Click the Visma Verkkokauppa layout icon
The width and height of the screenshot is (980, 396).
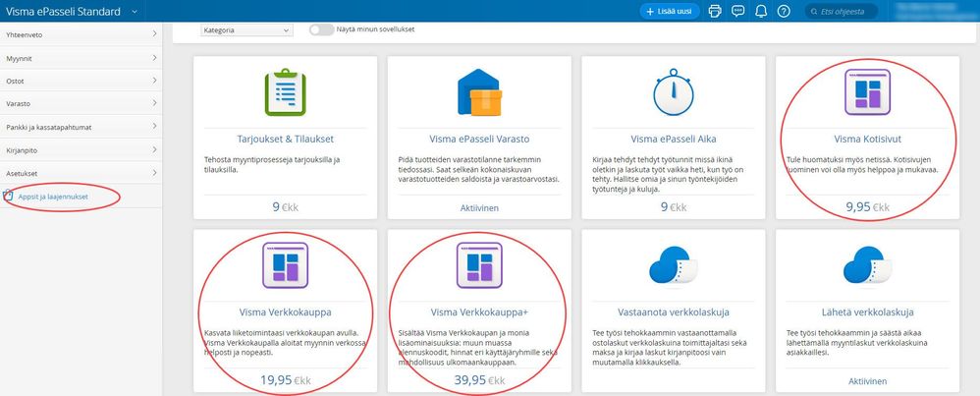[285, 265]
